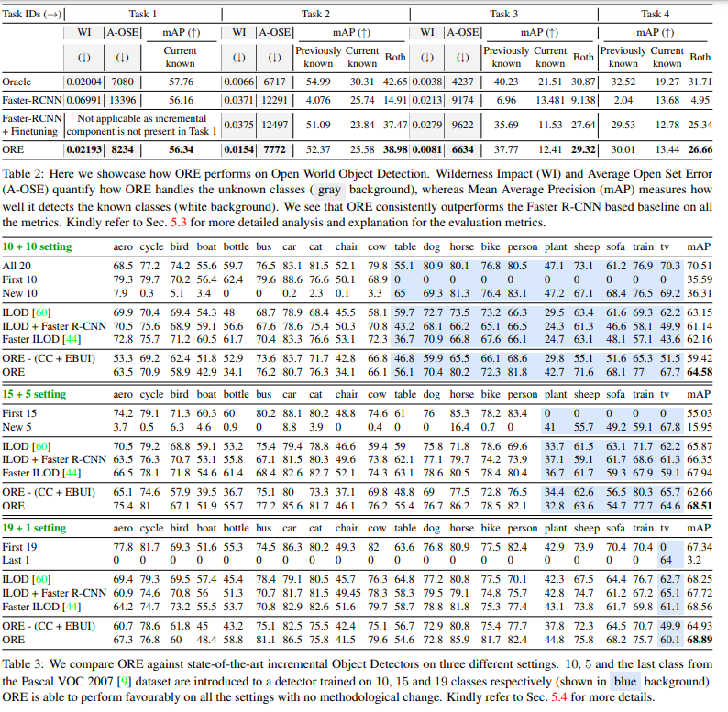This screenshot has width=728, height=712.
Task: Click ORE's bold Task 4 Both value 26.66
Action: point(700,150)
